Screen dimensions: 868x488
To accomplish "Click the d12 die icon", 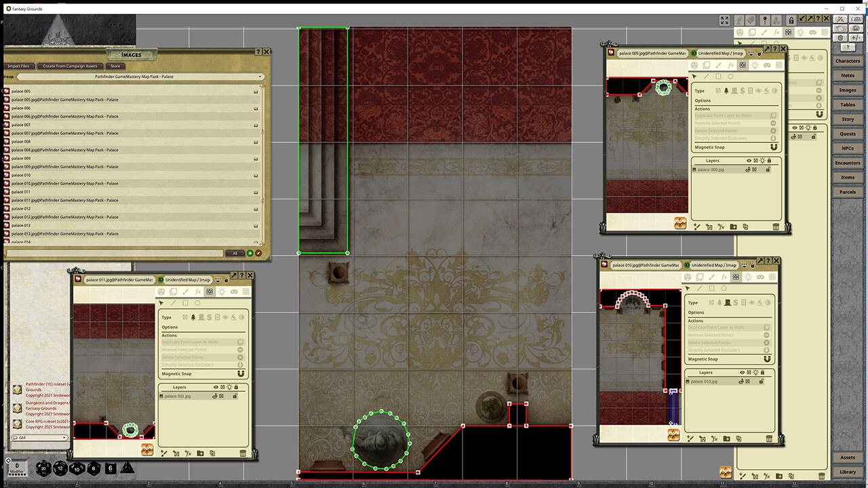I will coord(60,468).
